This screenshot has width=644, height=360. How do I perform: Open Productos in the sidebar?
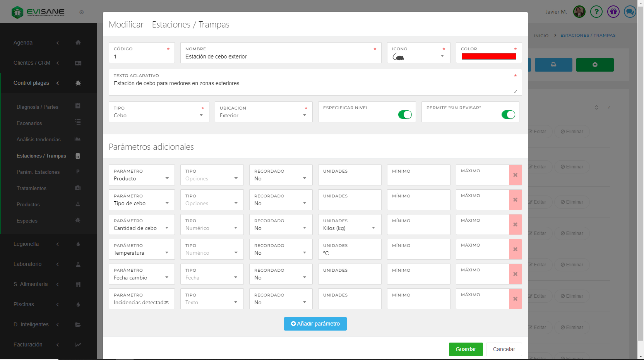click(28, 204)
